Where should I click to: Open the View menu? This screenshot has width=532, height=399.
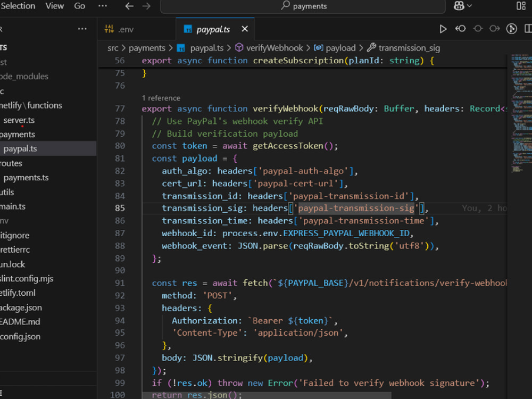[x=55, y=6]
